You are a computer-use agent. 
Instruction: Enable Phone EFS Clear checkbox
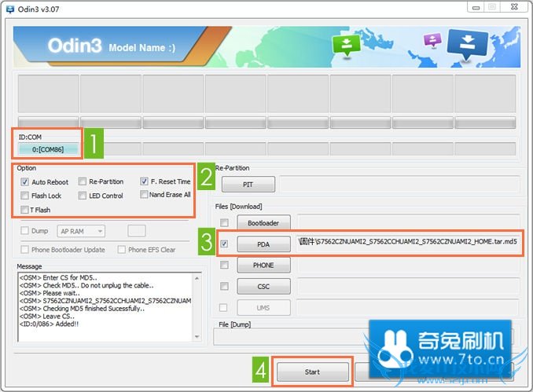(121, 250)
